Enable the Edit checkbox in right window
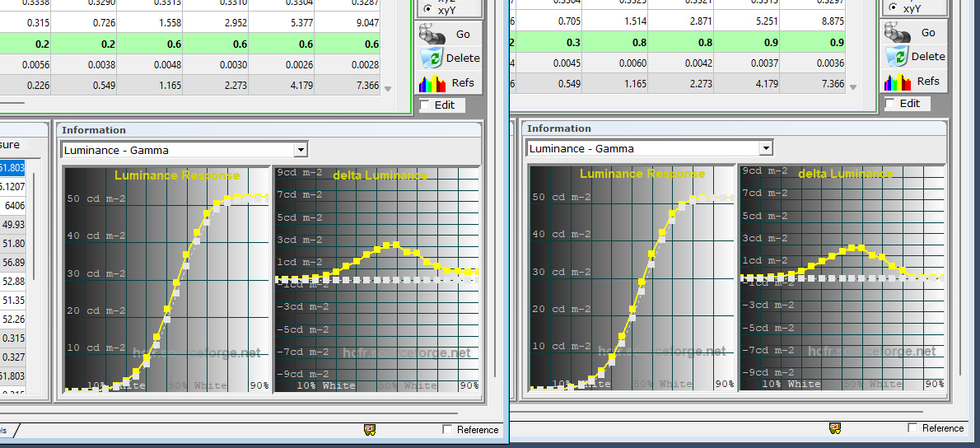980x448 pixels. coord(890,104)
